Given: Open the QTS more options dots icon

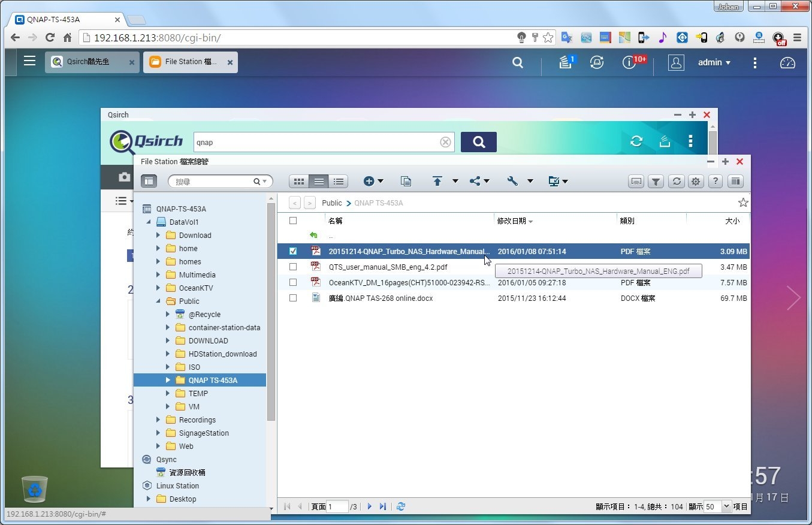Looking at the screenshot, I should pyautogui.click(x=755, y=62).
